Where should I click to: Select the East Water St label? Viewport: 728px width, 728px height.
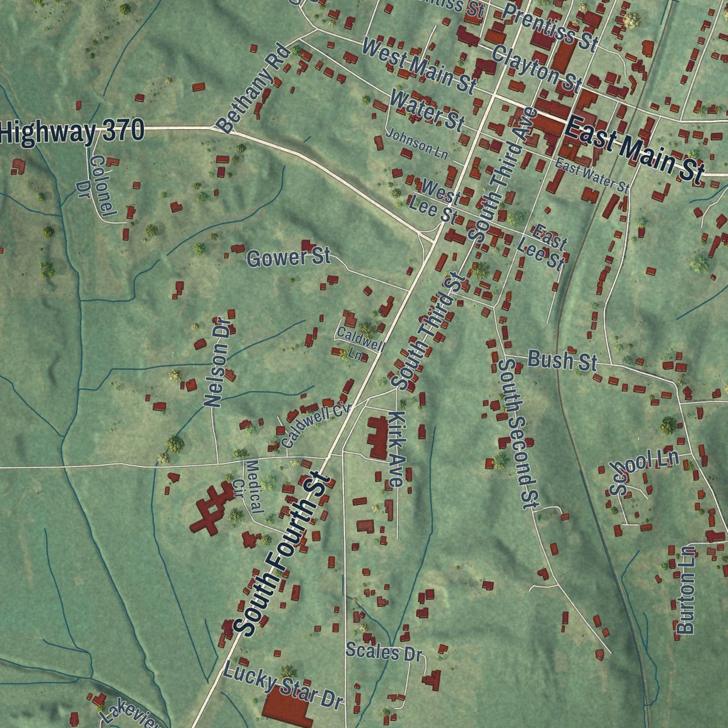click(593, 175)
